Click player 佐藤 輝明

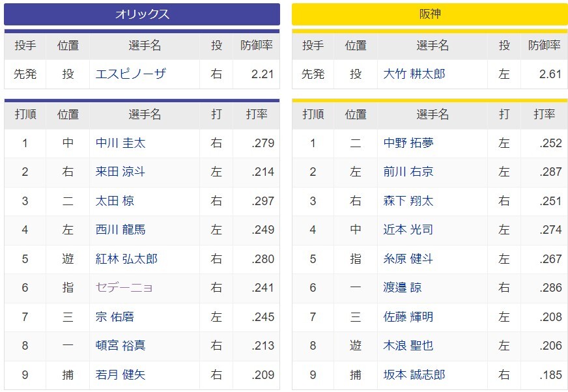tap(408, 316)
